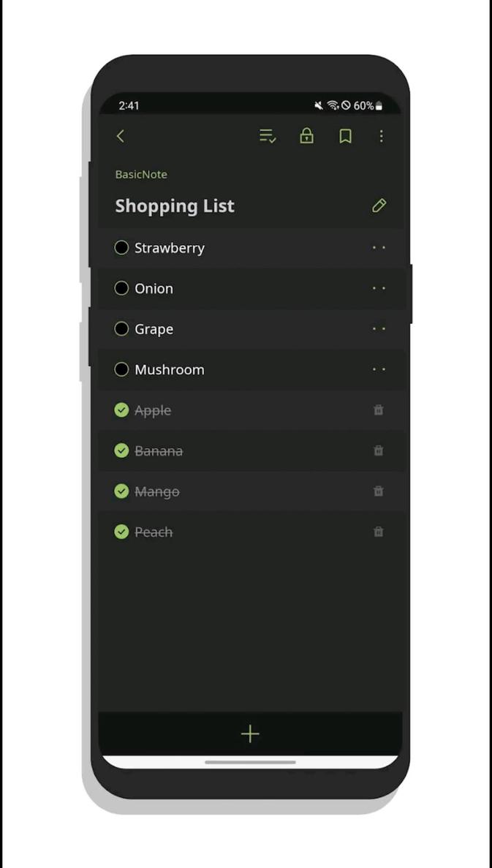492x868 pixels.
Task: Open options for the Strawberry item
Action: click(379, 248)
